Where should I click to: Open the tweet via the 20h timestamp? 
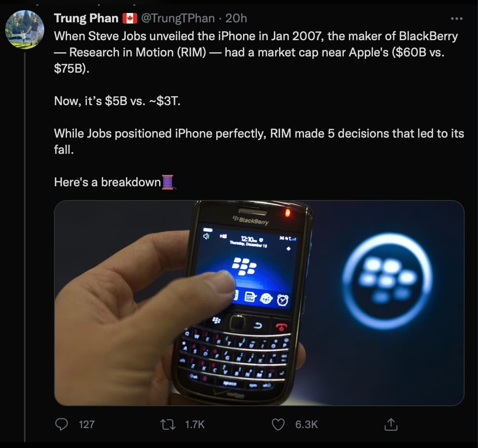[236, 18]
